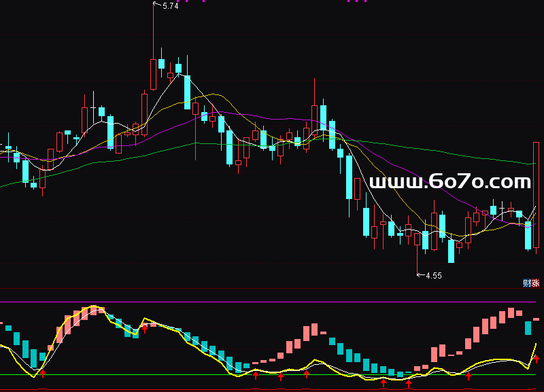Click the last cyan bar in indicator panel
Viewport: 544px width, 392px height.
tap(528, 327)
